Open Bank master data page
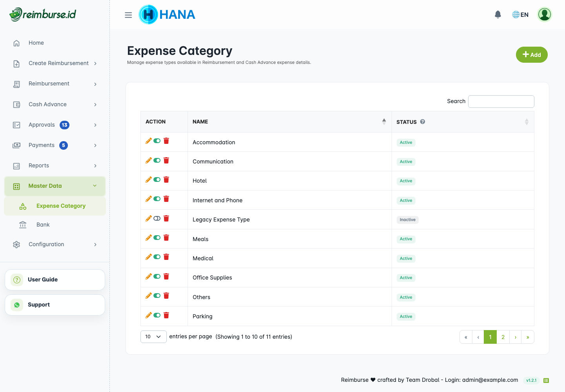565x392 pixels. (55, 225)
